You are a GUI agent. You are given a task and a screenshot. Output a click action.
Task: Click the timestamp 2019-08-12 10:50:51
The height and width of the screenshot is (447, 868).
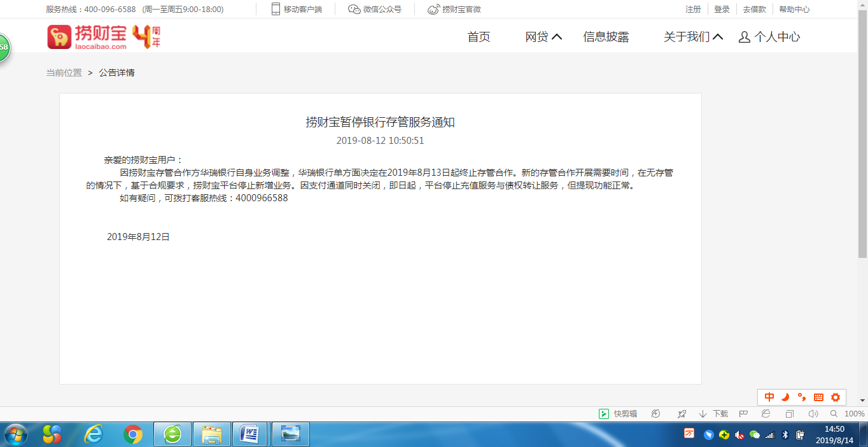tap(380, 141)
